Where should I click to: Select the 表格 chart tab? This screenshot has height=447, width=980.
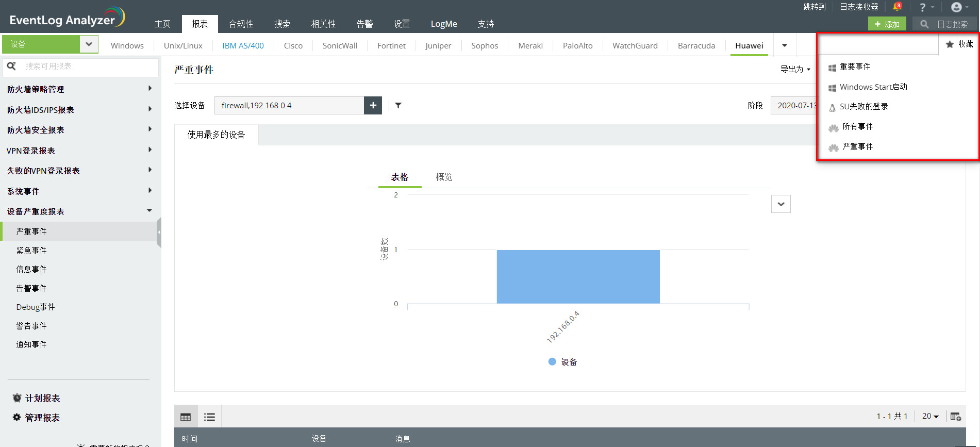pos(400,177)
